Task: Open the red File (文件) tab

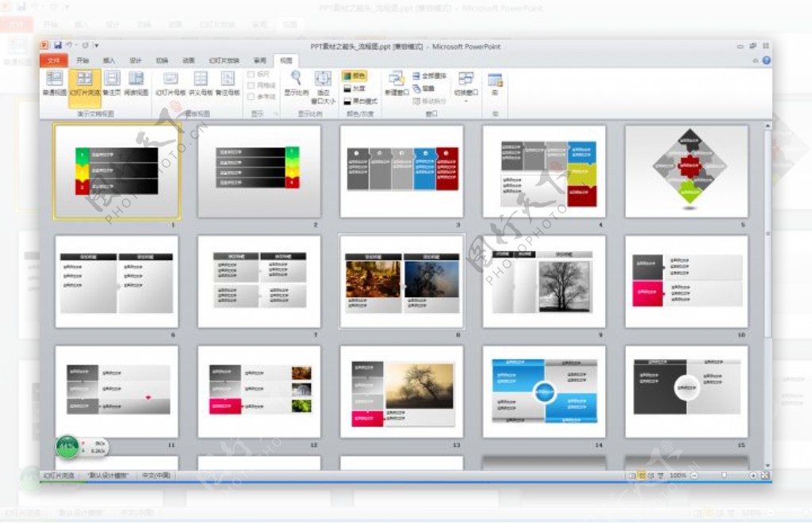Action: pos(53,60)
